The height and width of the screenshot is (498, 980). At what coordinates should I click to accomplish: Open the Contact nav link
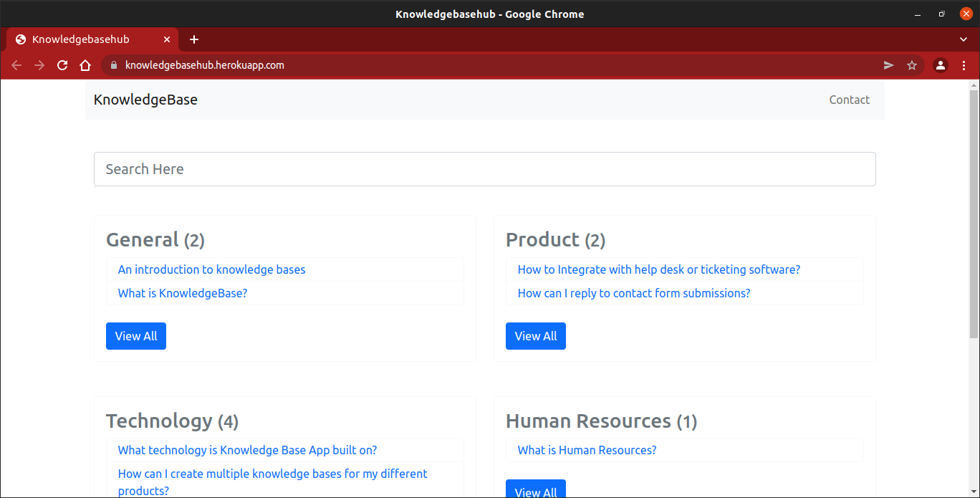(x=850, y=100)
